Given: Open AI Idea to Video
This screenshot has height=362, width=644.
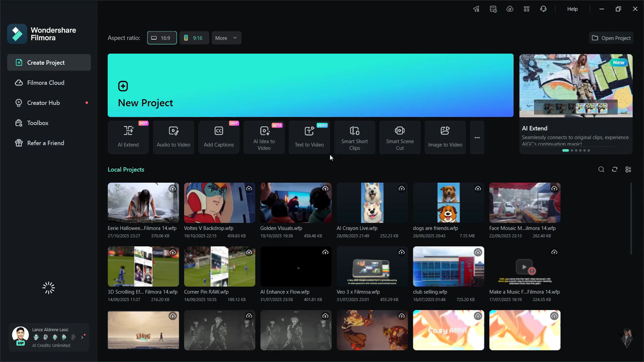Looking at the screenshot, I should point(264,137).
